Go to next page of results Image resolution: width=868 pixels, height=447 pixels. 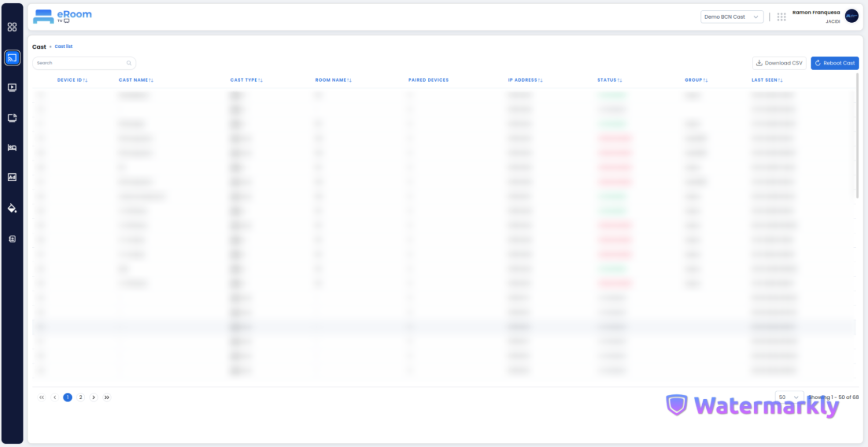[x=94, y=397]
